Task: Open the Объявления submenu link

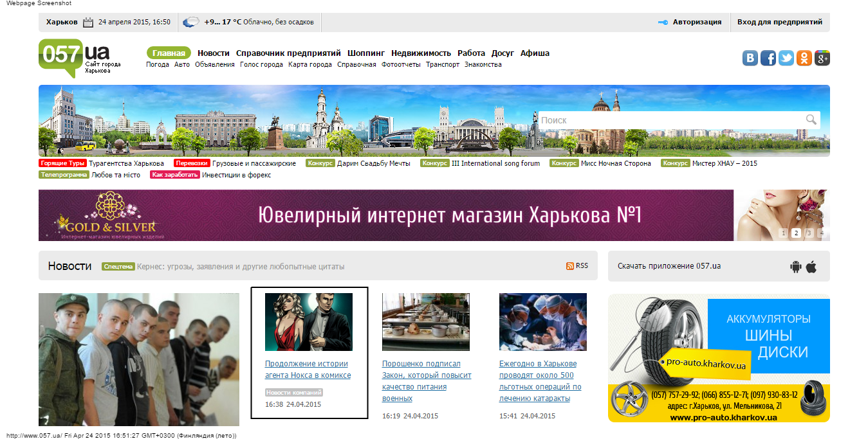Action: pyautogui.click(x=215, y=64)
